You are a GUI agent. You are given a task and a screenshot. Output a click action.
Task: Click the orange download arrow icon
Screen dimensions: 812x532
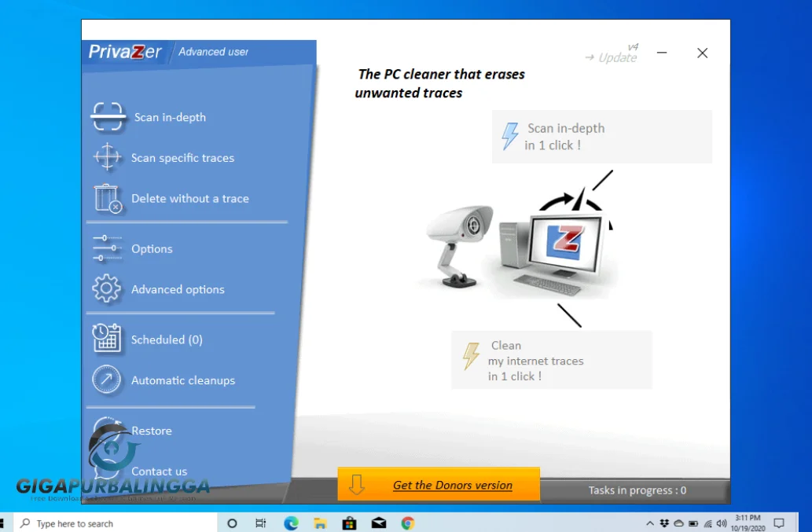(x=356, y=484)
